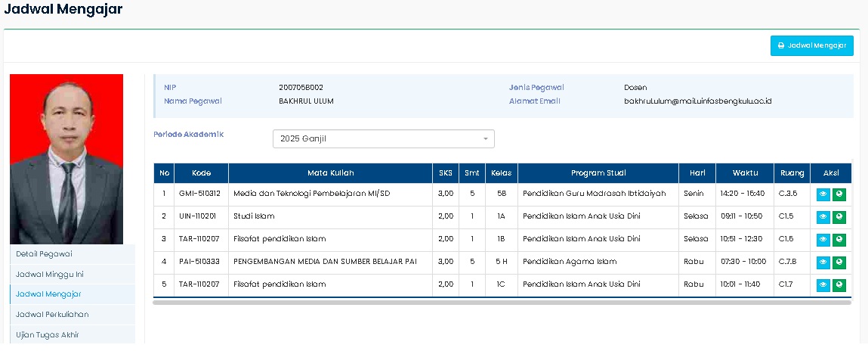Image resolution: width=868 pixels, height=351 pixels.
Task: Click green icon for Filsafat pendidikan Islam class 1B
Action: tap(839, 240)
